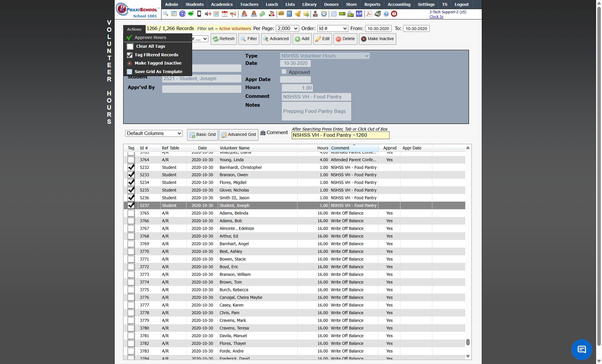This screenshot has height=364, width=602.
Task: Click the megaphone announcements icon
Action: pyautogui.click(x=233, y=14)
